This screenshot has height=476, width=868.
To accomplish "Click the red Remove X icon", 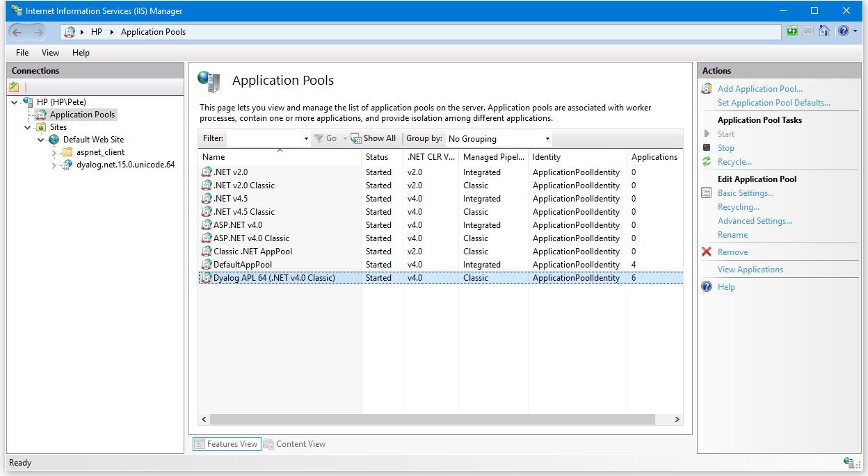I will point(707,252).
